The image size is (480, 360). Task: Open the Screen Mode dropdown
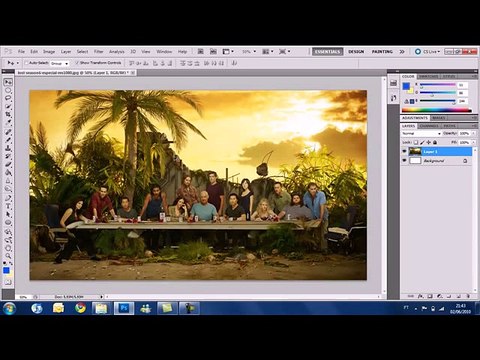[x=284, y=52]
